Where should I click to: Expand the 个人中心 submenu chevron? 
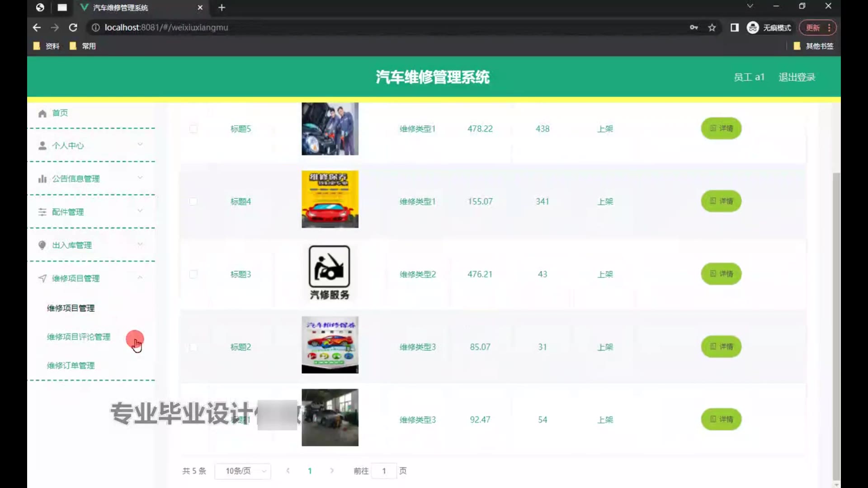(140, 145)
